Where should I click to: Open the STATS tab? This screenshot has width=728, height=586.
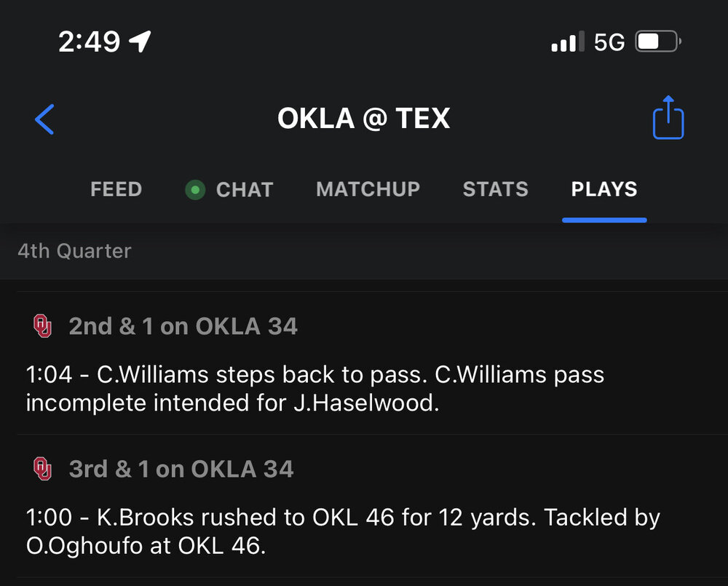[x=495, y=189]
